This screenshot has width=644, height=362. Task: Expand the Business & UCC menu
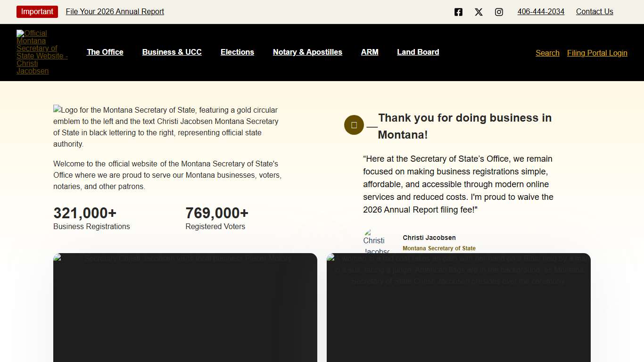coord(172,52)
